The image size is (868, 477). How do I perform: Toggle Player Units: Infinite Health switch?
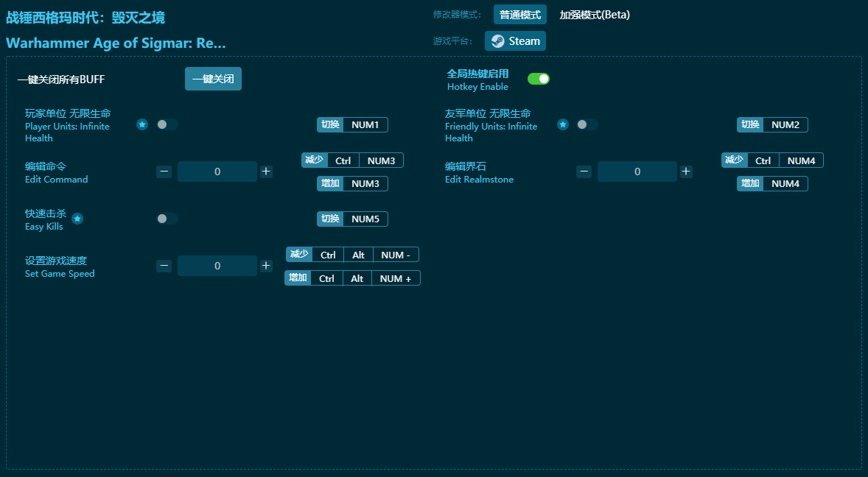167,124
